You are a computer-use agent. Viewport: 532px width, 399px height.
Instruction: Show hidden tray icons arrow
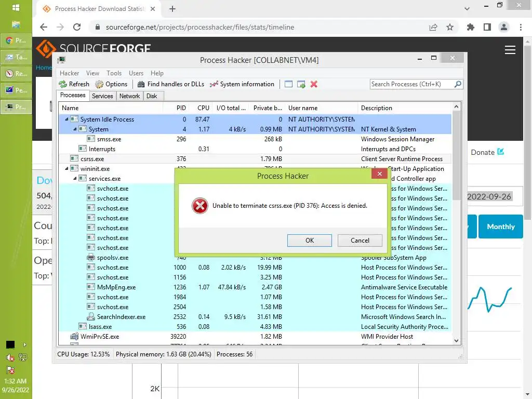tap(25, 345)
